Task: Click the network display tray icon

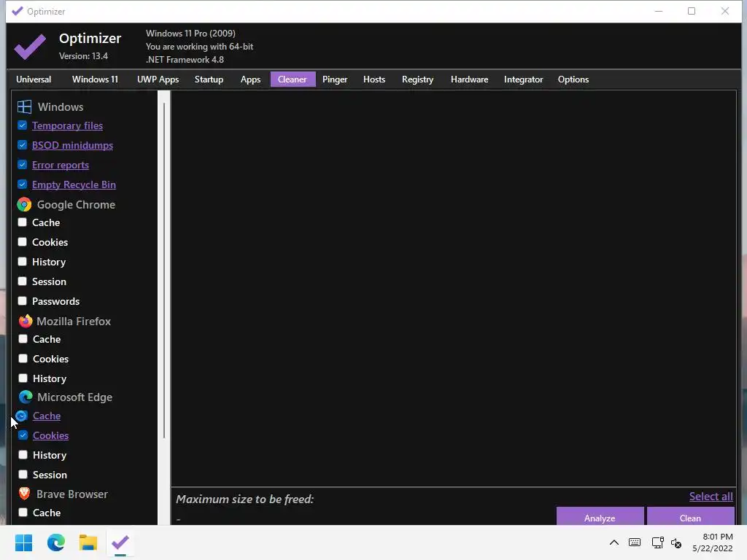Action: (x=658, y=542)
